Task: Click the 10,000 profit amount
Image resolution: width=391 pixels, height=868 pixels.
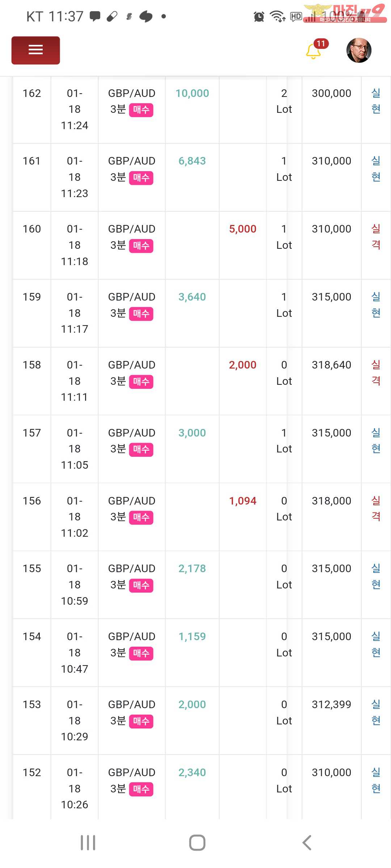Action: [x=192, y=93]
